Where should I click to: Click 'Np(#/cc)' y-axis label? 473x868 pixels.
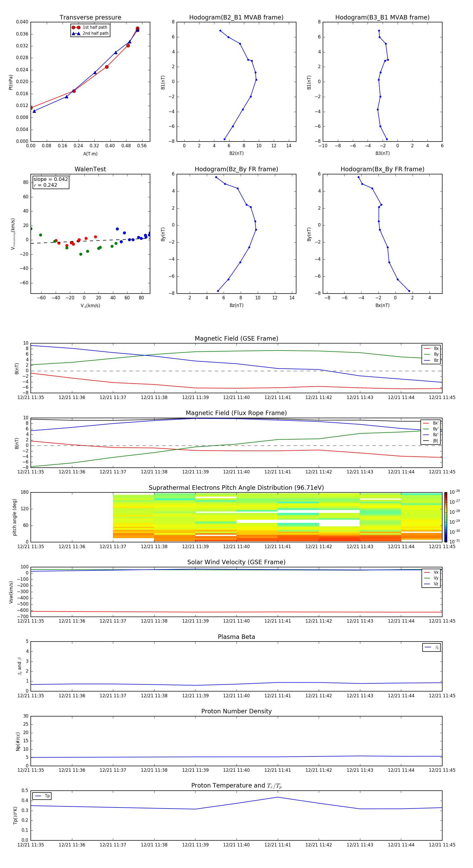pyautogui.click(x=18, y=741)
